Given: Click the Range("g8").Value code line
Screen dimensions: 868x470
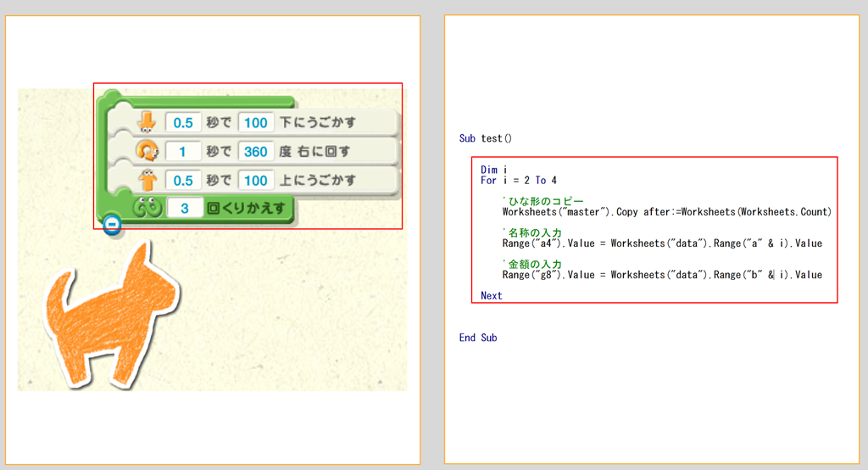Looking at the screenshot, I should [x=662, y=275].
